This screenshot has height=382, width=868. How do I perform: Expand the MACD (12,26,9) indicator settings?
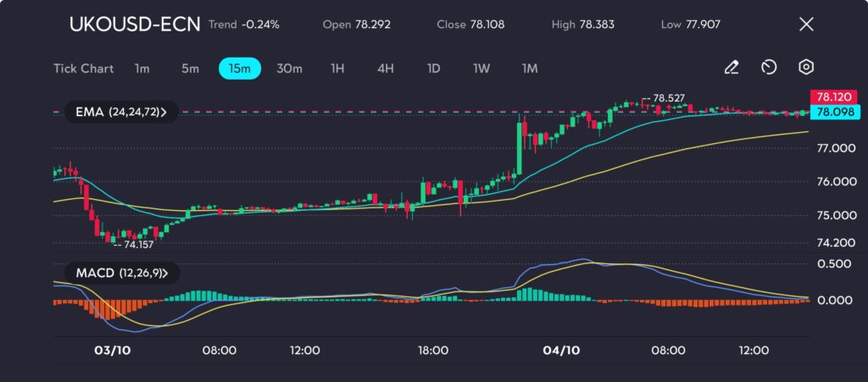[x=116, y=273]
